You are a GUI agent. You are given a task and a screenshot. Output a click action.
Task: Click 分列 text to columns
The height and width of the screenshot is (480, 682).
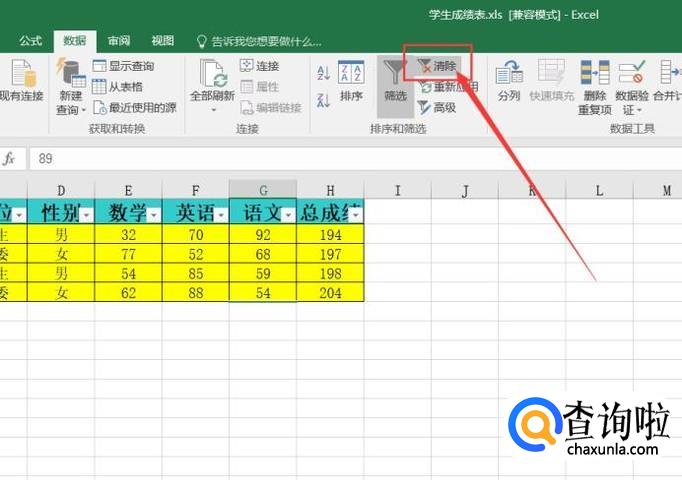click(509, 81)
